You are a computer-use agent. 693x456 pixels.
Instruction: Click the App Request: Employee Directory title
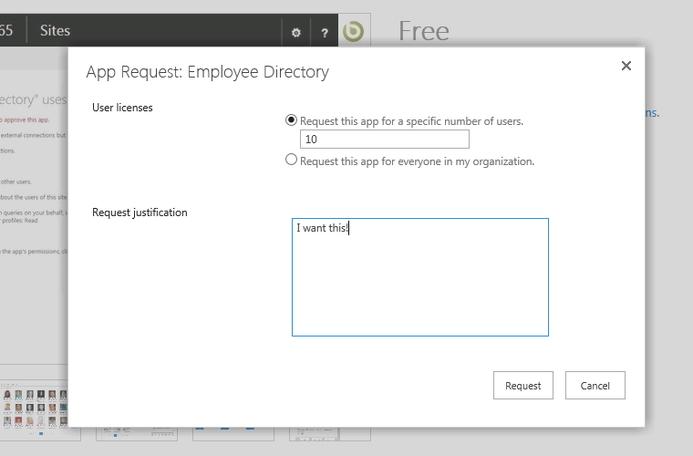coord(207,72)
